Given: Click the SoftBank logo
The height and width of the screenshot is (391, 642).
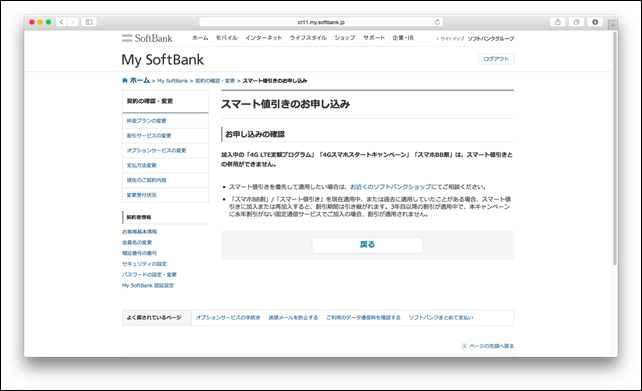Looking at the screenshot, I should tap(147, 38).
